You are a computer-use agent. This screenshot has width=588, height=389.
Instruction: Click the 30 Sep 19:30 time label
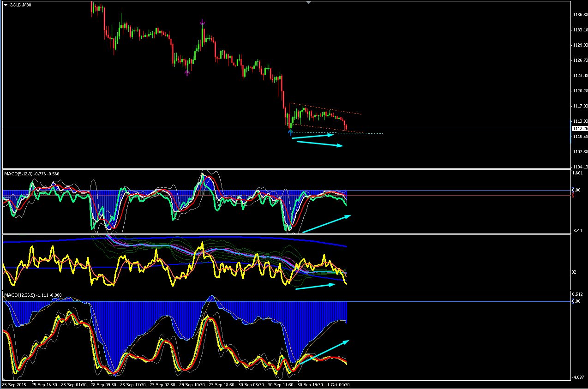pos(310,384)
